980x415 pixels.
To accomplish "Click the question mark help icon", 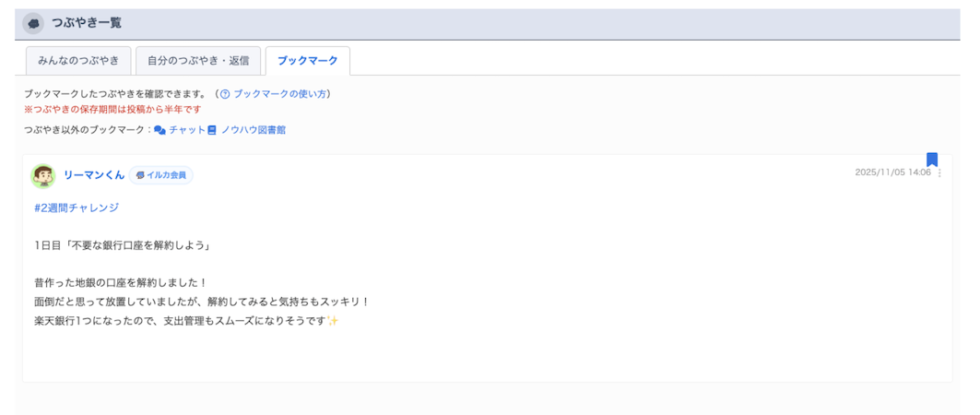I will pyautogui.click(x=225, y=94).
